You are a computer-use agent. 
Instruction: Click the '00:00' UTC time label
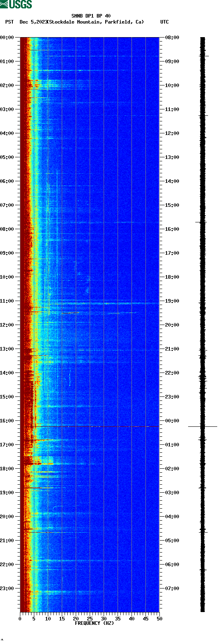coord(172,421)
